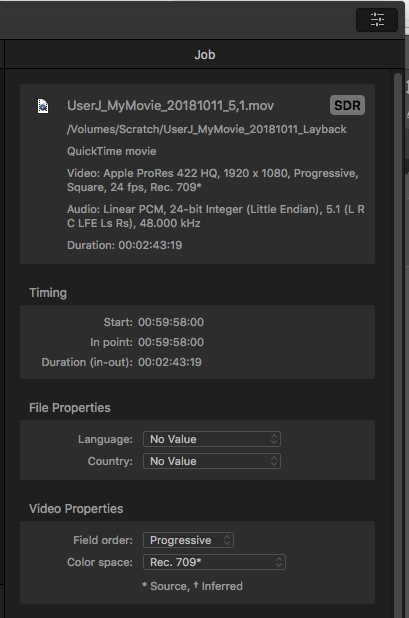This screenshot has height=618, width=409.
Task: Click the File Properties section heading
Action: click(x=70, y=408)
